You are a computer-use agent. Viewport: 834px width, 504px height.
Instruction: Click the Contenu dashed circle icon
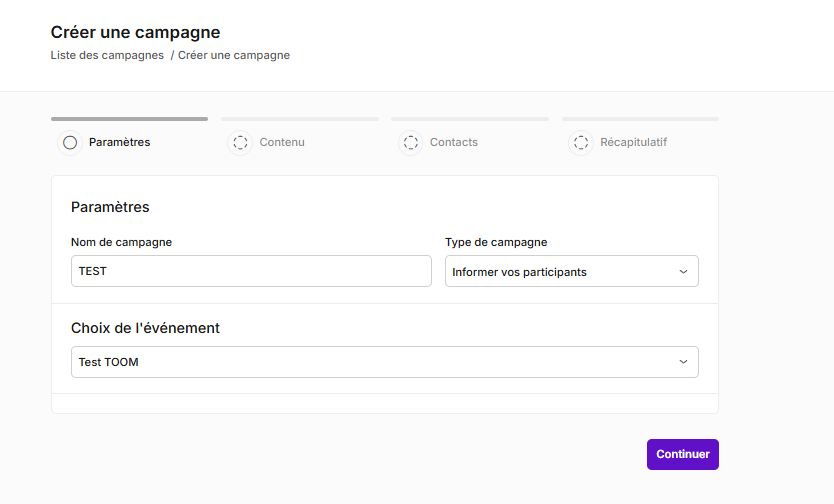point(240,142)
